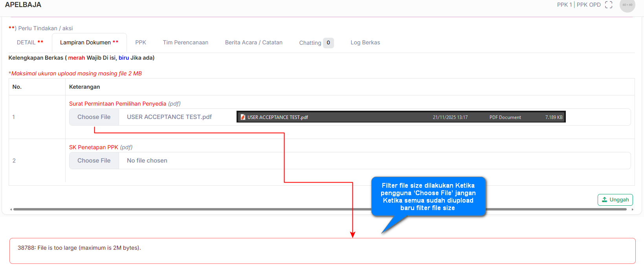Click the PDF file icon in file list
The image size is (644, 267).
pyautogui.click(x=243, y=117)
